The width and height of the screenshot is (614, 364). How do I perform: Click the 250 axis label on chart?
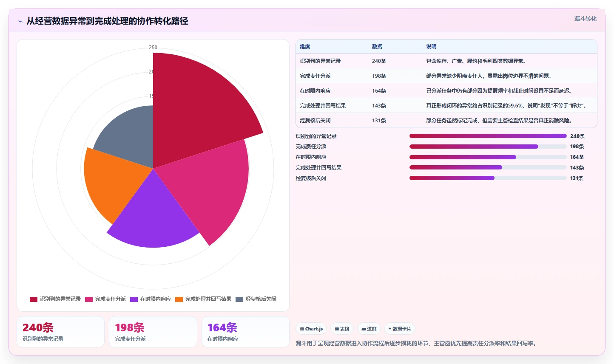[153, 48]
